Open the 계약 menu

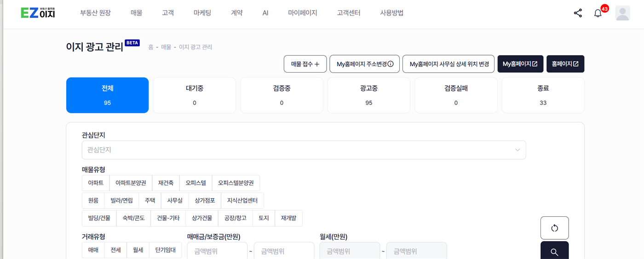236,13
